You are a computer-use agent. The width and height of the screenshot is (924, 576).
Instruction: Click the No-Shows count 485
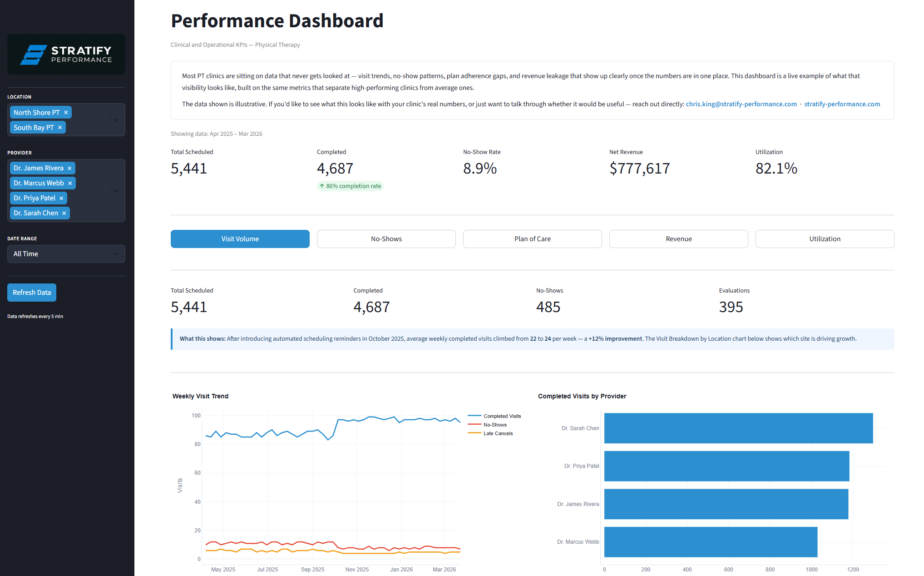coord(548,307)
